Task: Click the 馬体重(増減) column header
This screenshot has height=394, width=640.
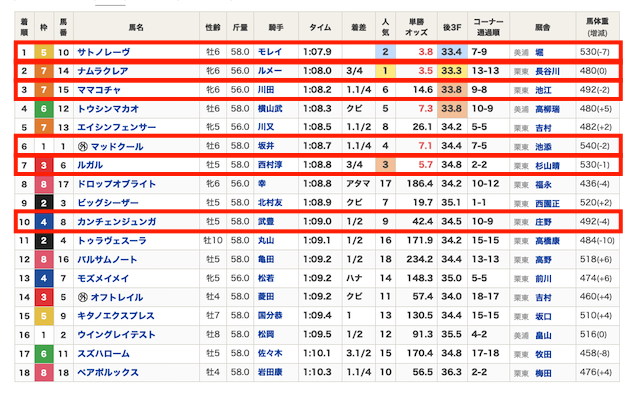Action: coord(597,27)
